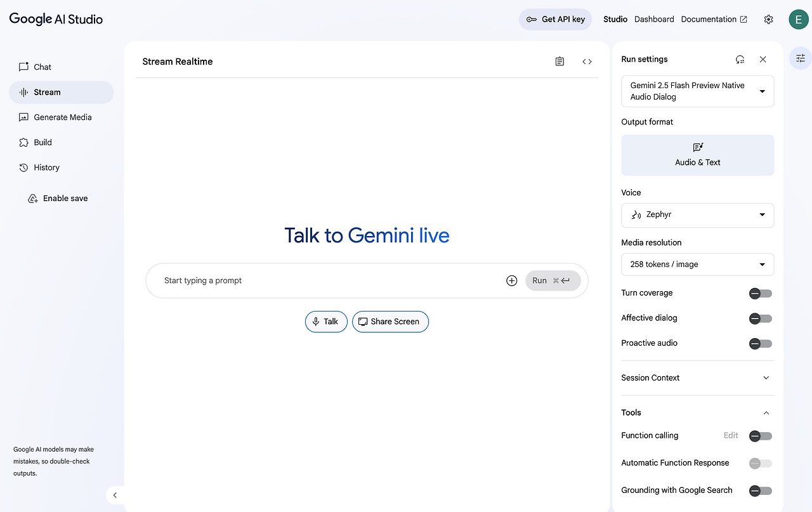
Task: Click the Talk to Gemini live heading
Action: [367, 235]
